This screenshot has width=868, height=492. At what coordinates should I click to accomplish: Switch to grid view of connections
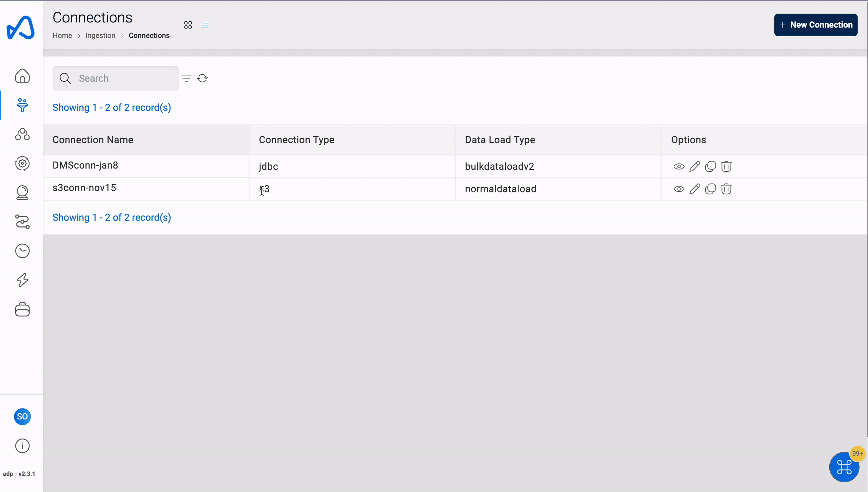pyautogui.click(x=188, y=25)
